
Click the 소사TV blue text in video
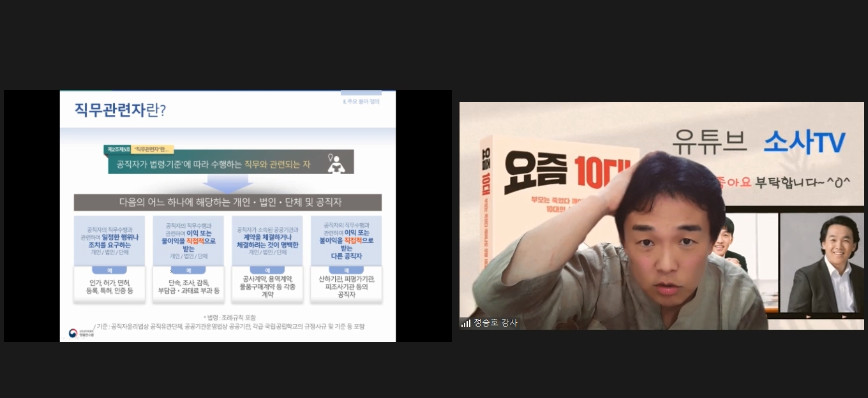(805, 143)
